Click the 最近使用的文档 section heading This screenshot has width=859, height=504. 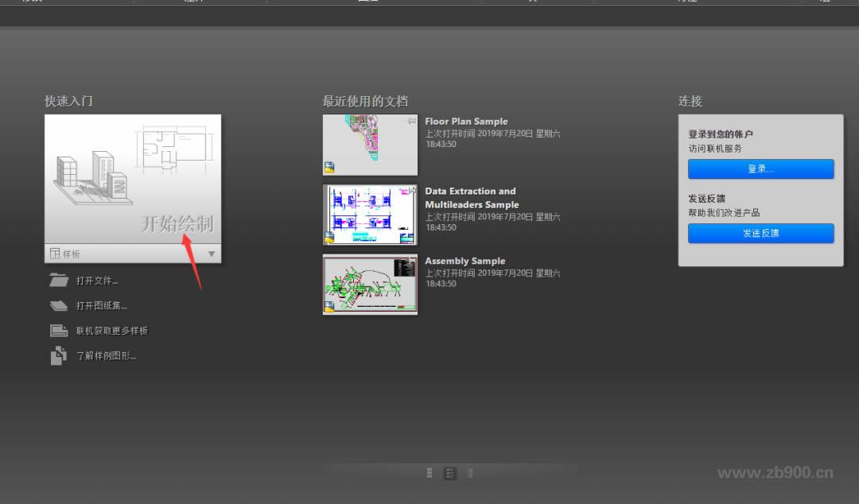366,101
